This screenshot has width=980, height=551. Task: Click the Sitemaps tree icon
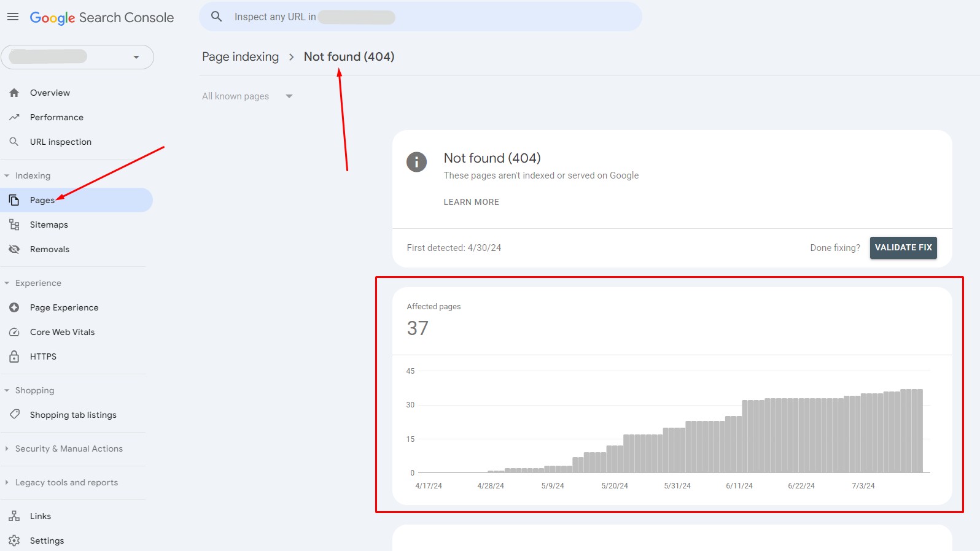[x=14, y=225]
